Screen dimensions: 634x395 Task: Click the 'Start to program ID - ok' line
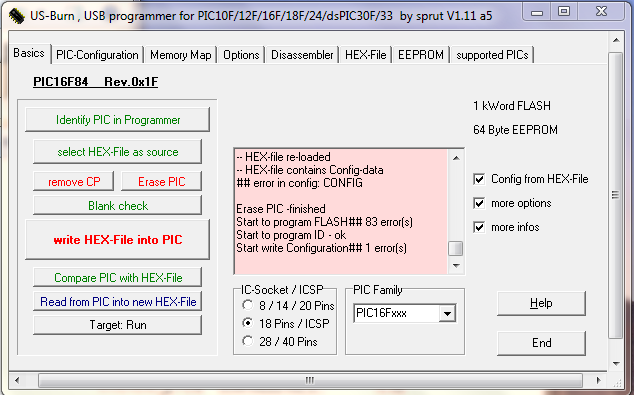(291, 235)
